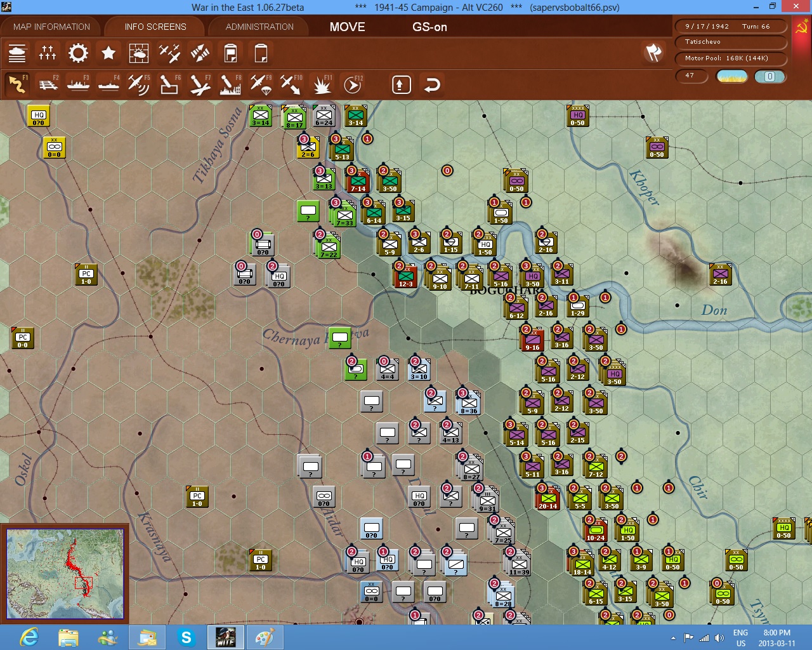Viewport: 812px width, 650px height.
Task: Click the F11 explosion icon
Action: 322,84
